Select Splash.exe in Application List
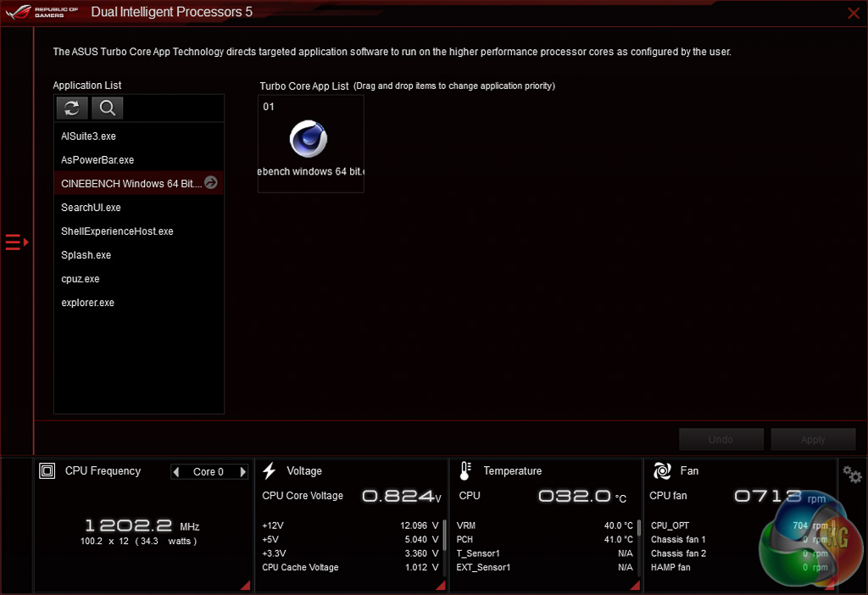This screenshot has width=868, height=595. pyautogui.click(x=138, y=255)
